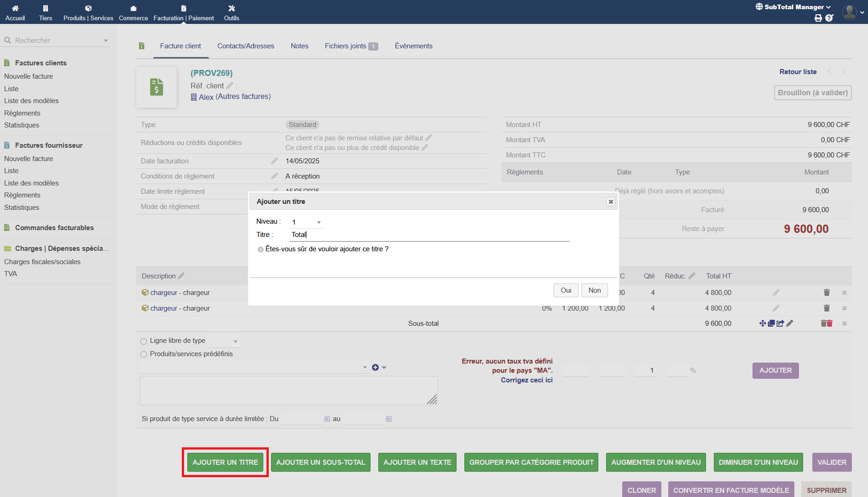Select Produits/services prédéfinis radio option

[144, 354]
